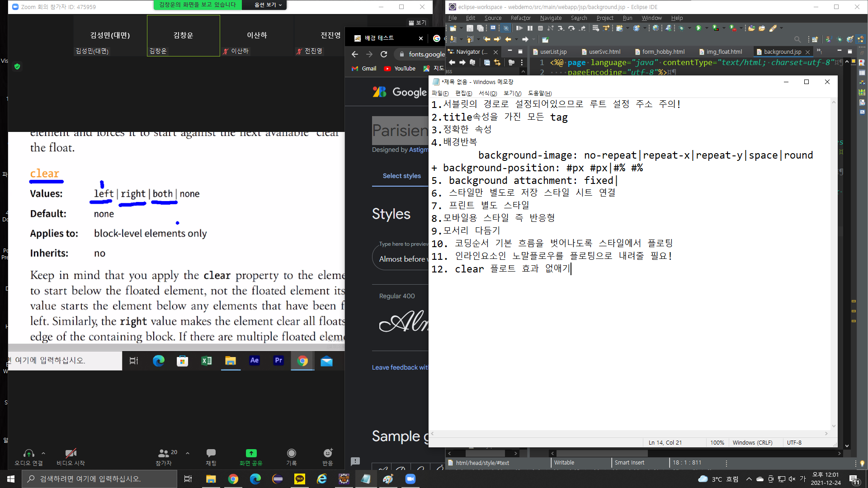The image size is (868, 488).
Task: Toggle Skip All Breakpoints in Eclipse toolbar
Action: tap(506, 28)
